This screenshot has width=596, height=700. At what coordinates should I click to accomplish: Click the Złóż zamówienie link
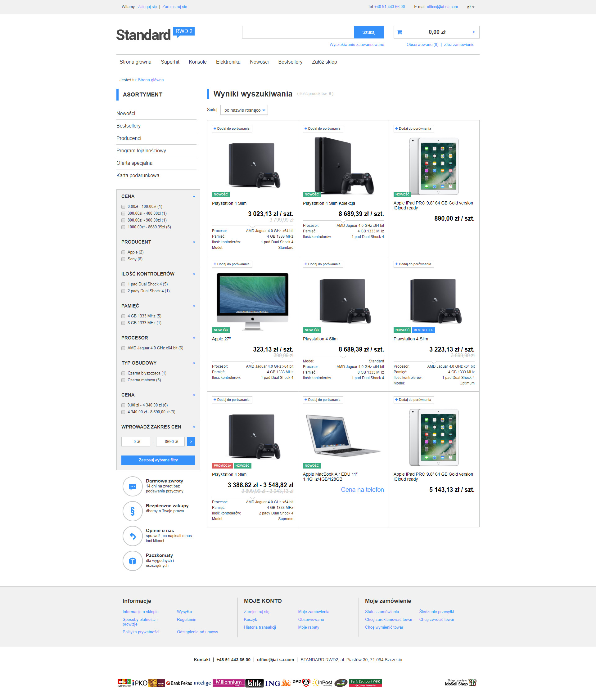(x=459, y=45)
